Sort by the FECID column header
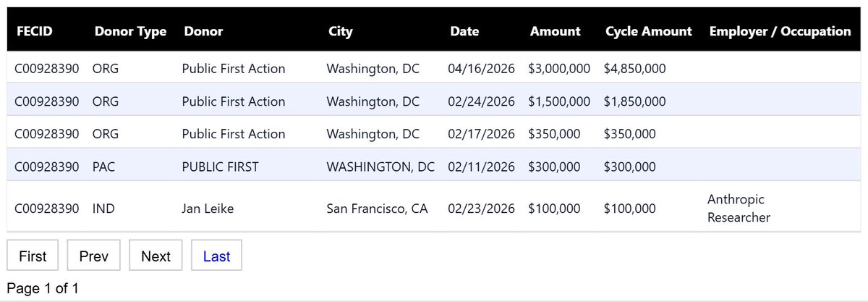Viewport: 868px width, 302px height. 35,31
